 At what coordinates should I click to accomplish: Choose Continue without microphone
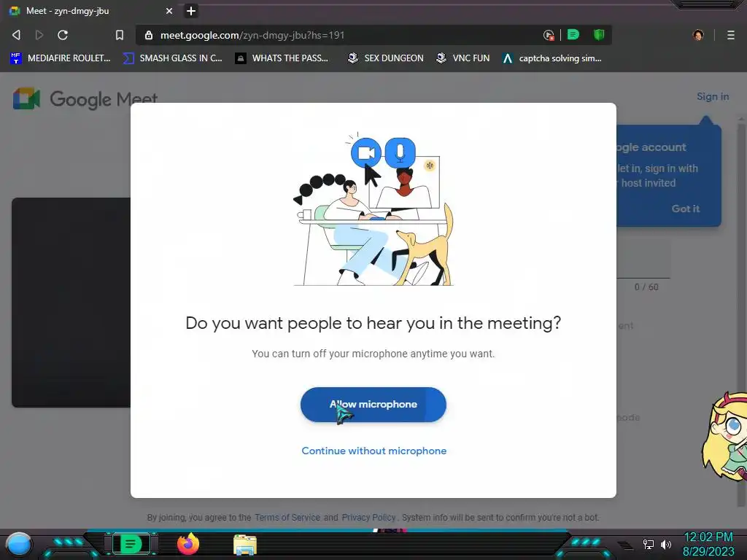click(374, 451)
